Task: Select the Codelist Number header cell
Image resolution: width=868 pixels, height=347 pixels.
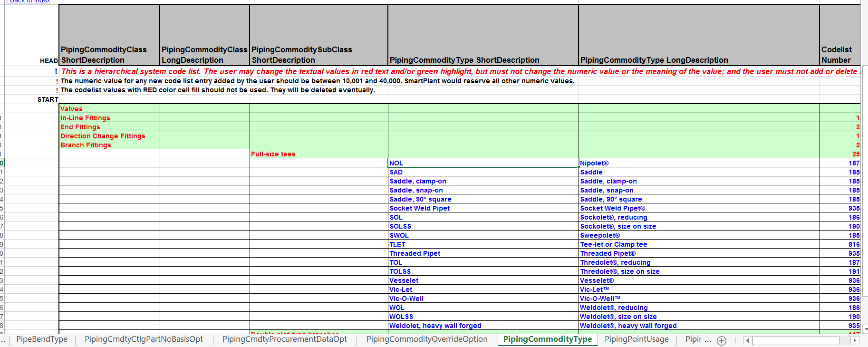Action: pyautogui.click(x=840, y=35)
